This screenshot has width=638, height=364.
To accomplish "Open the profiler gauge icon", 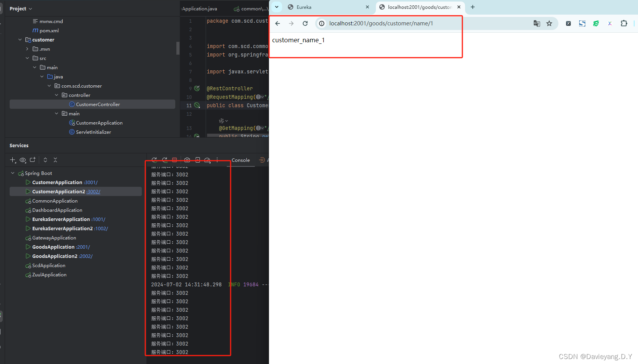I will point(208,160).
